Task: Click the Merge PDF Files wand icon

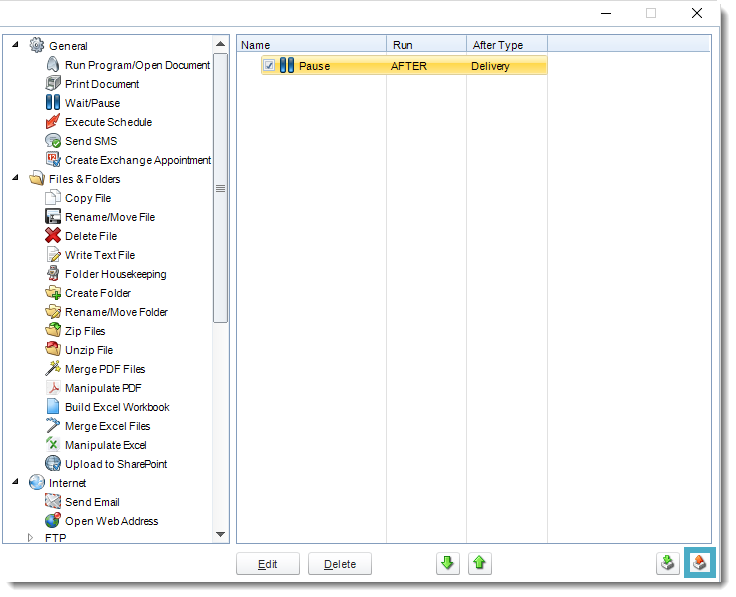Action: tap(53, 368)
